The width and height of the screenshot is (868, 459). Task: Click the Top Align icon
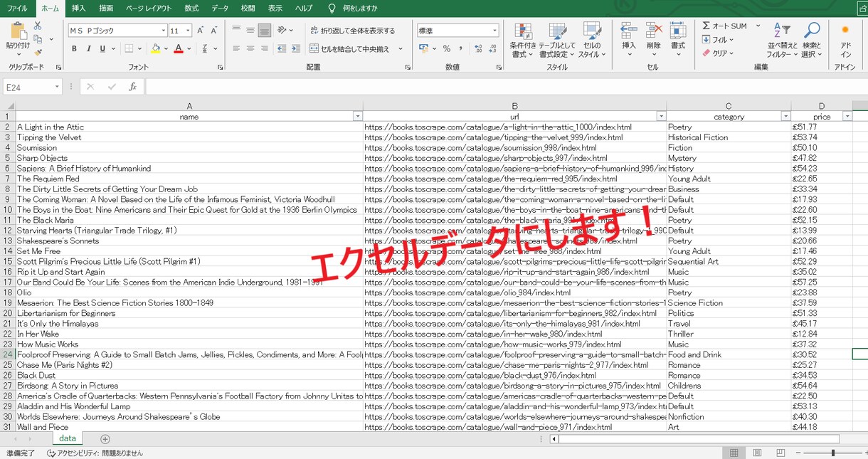(236, 31)
